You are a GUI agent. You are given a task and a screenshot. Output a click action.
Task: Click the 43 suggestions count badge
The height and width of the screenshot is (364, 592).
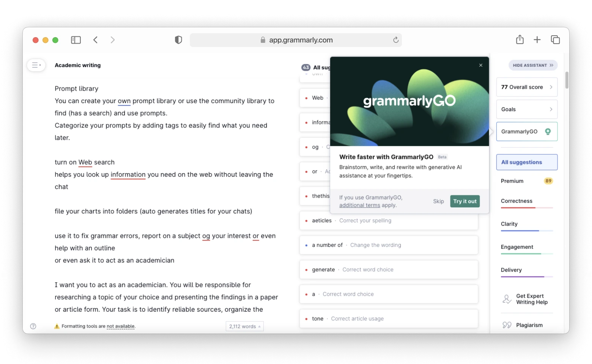click(x=306, y=67)
